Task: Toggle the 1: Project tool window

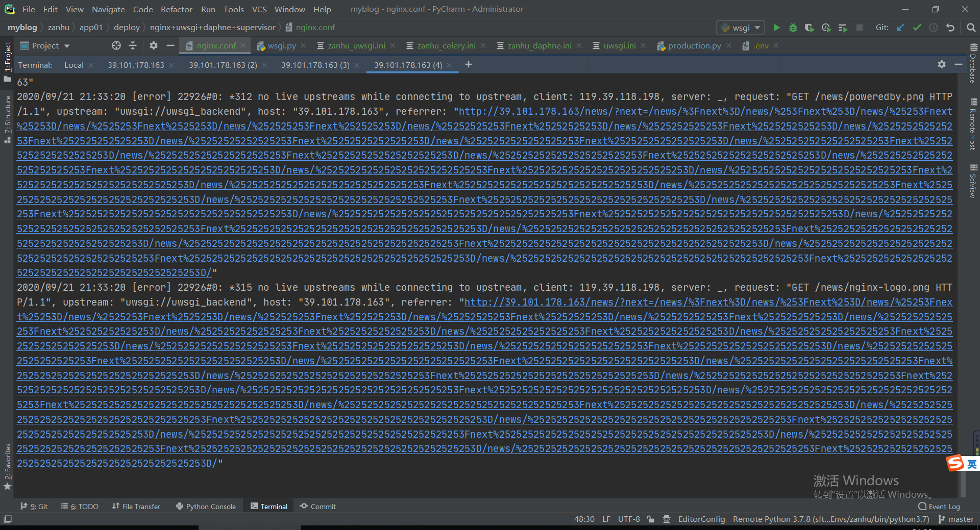Action: 8,61
